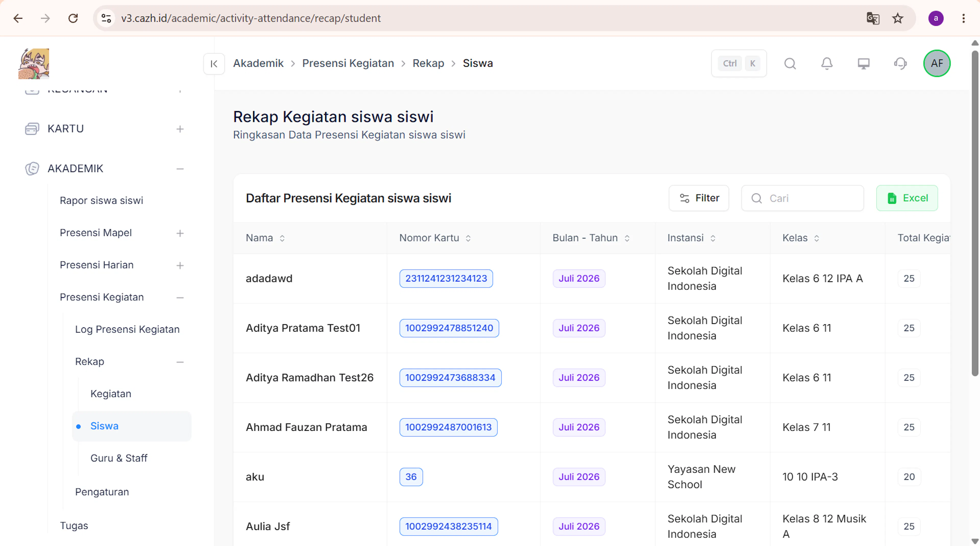Export the list with the Excel button
Screen dimensions: 980x546
click(x=907, y=198)
